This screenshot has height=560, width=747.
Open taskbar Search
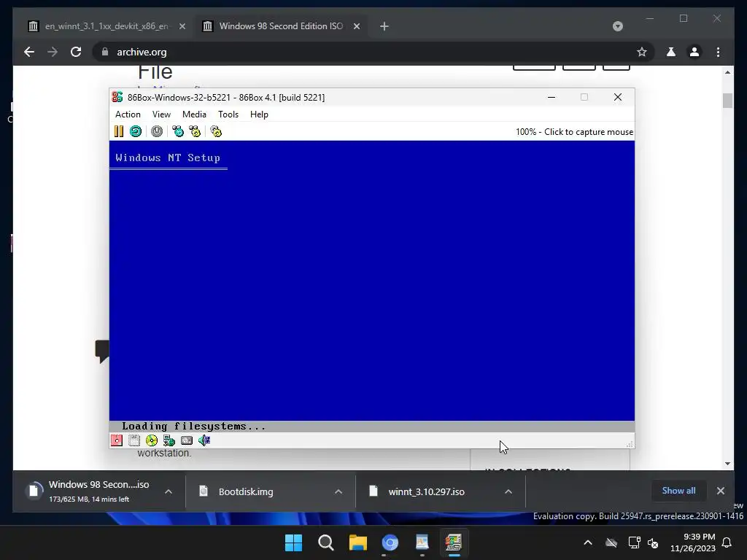tap(326, 542)
